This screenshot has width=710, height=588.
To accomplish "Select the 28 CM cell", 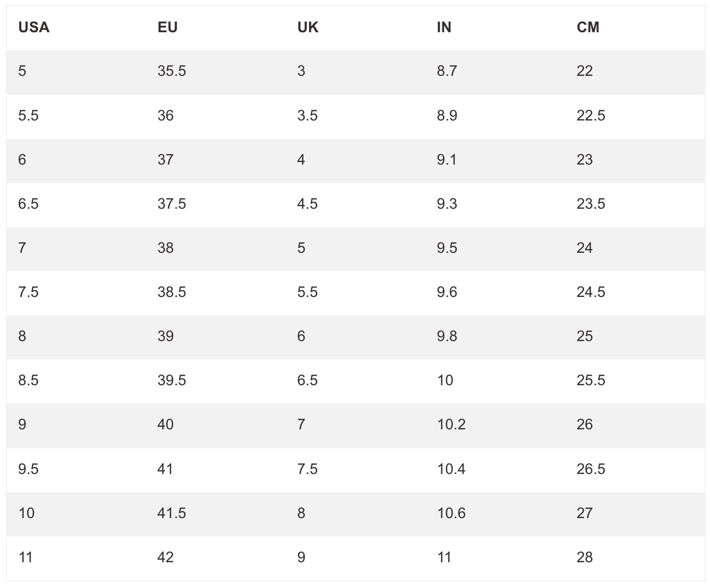I will point(584,557).
